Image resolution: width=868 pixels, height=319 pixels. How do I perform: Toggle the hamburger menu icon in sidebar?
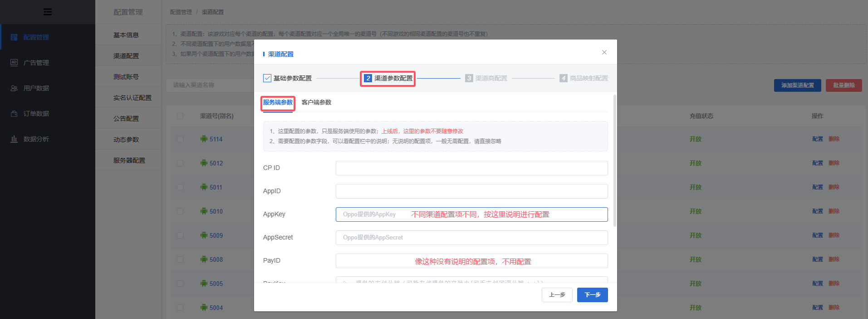pyautogui.click(x=47, y=12)
